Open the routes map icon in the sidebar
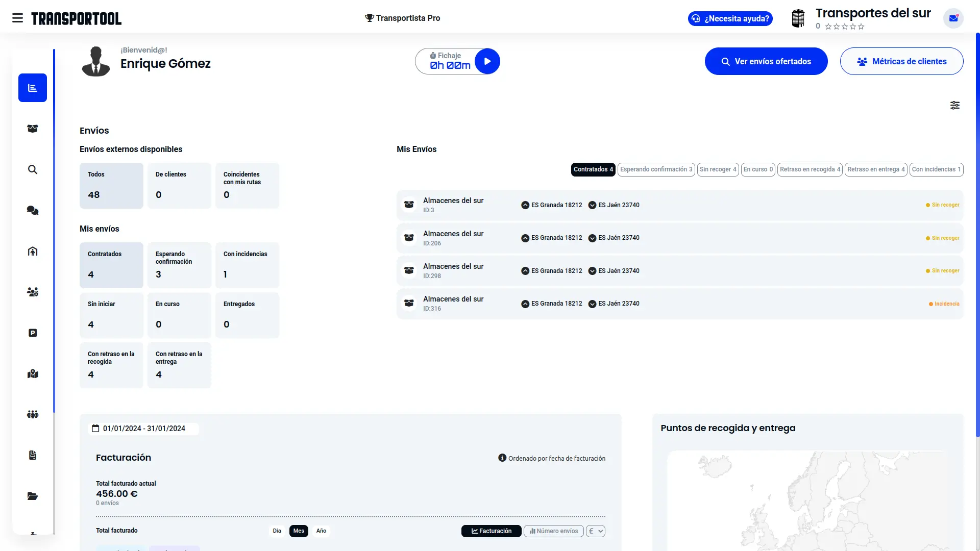This screenshot has height=551, width=980. coord(32,373)
